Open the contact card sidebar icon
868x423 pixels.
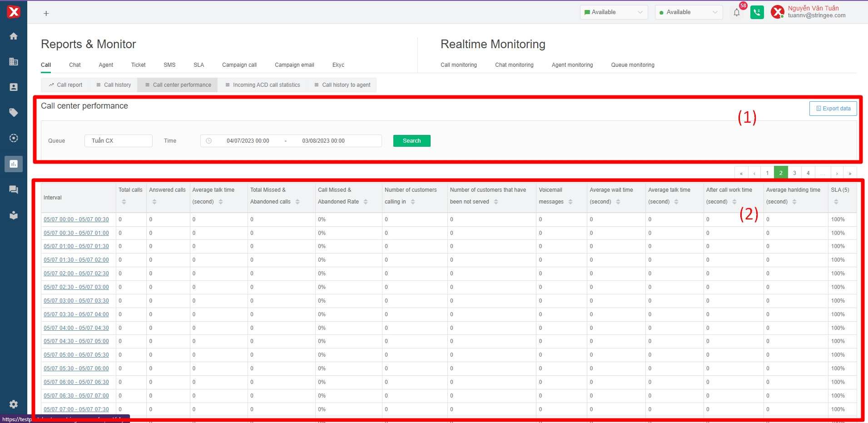tap(14, 87)
